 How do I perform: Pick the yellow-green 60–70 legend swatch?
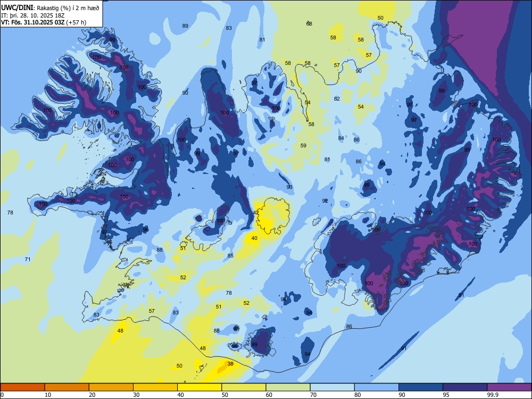click(288, 387)
